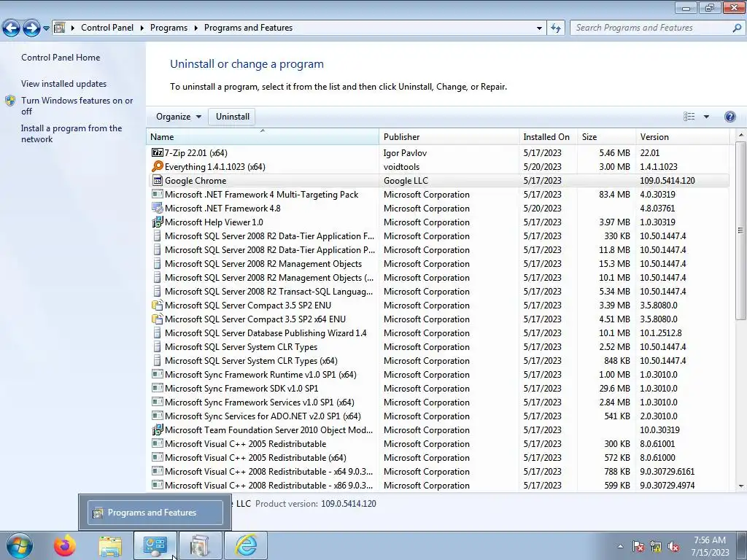The height and width of the screenshot is (560, 747).
Task: Select Programs breadcrumb in address bar
Action: pyautogui.click(x=169, y=28)
